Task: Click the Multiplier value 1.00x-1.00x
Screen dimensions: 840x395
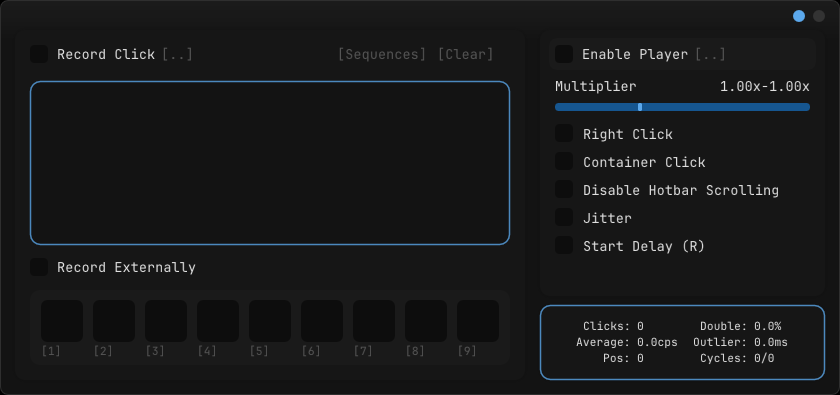Action: [x=764, y=86]
